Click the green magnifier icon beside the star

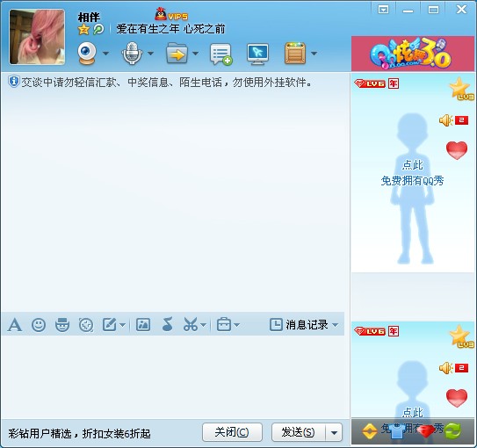[98, 30]
